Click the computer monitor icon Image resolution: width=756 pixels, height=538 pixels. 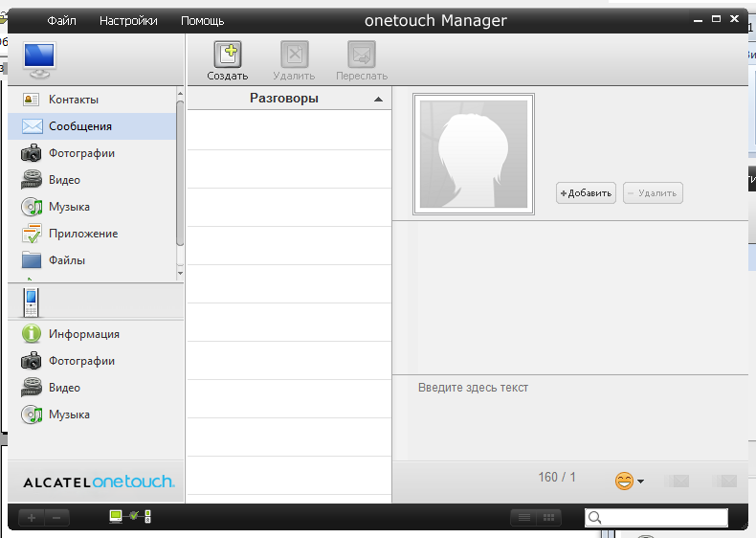39,59
